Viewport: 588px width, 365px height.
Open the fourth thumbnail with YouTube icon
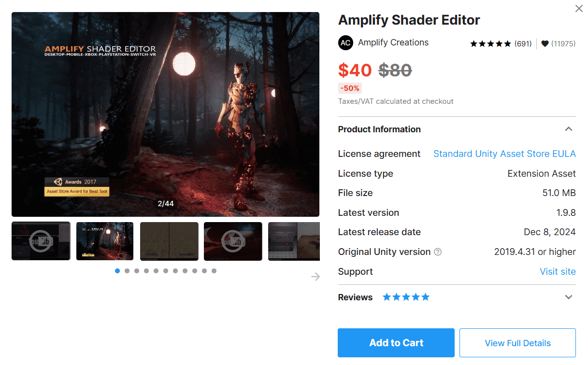233,241
